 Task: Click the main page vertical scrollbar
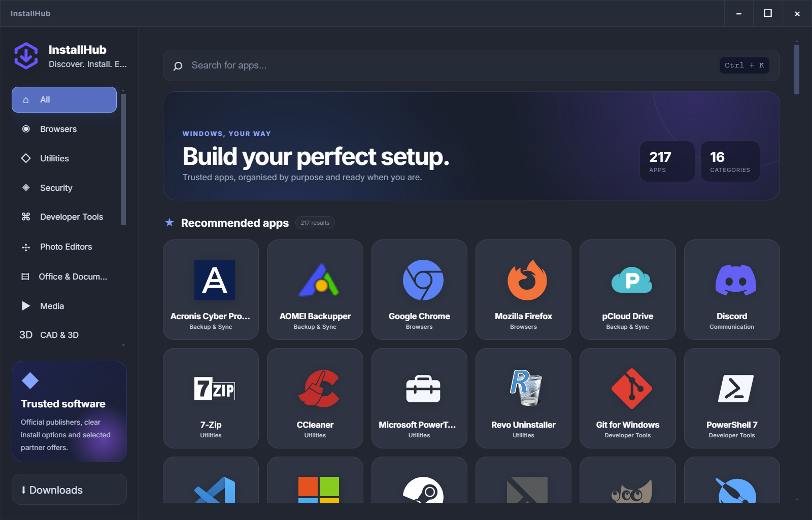797,70
